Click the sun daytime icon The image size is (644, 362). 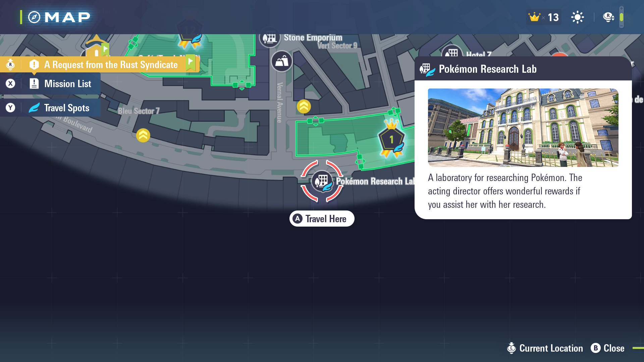point(577,17)
